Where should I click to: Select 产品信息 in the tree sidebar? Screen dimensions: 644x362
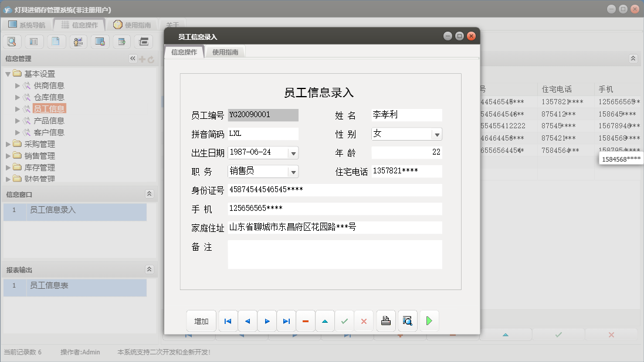point(48,120)
